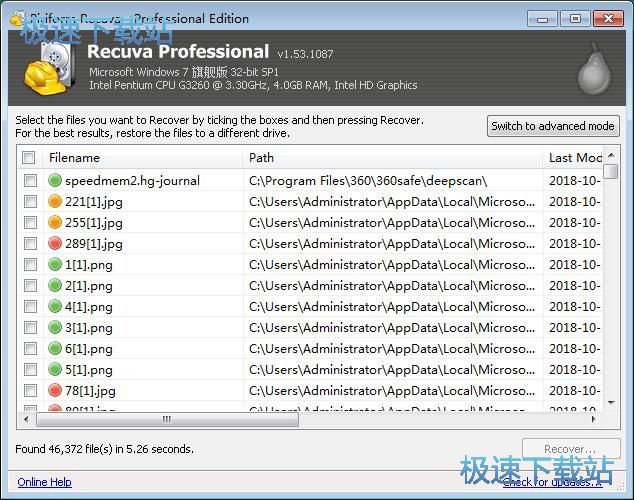
Task: Select the 78[1].jpg filename
Action: (x=90, y=391)
